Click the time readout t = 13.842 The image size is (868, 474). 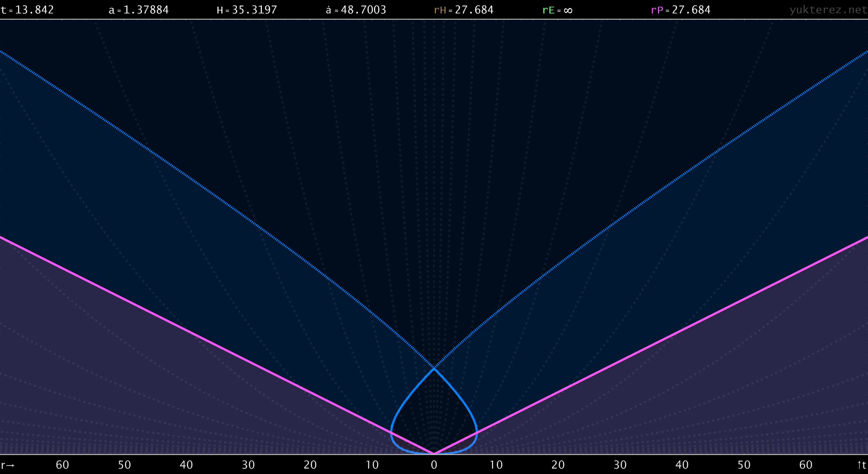pos(27,10)
